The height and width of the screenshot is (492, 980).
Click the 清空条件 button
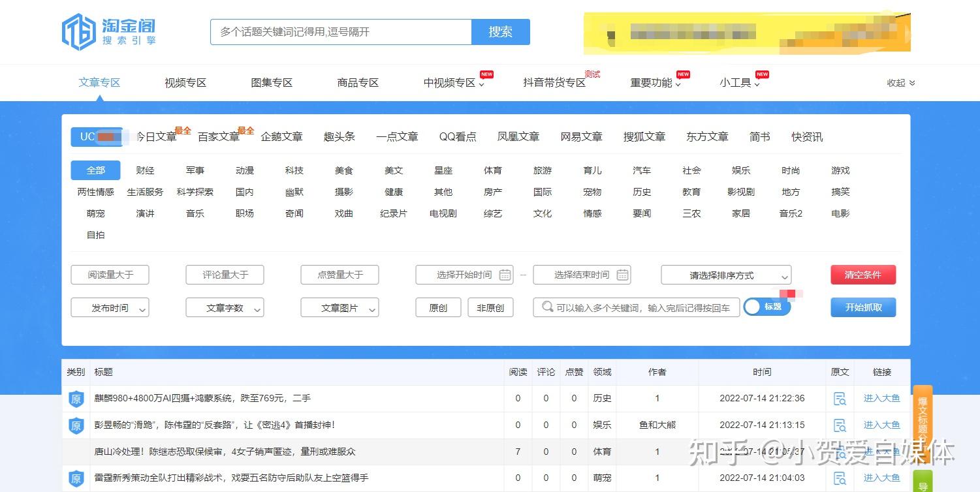[x=863, y=275]
